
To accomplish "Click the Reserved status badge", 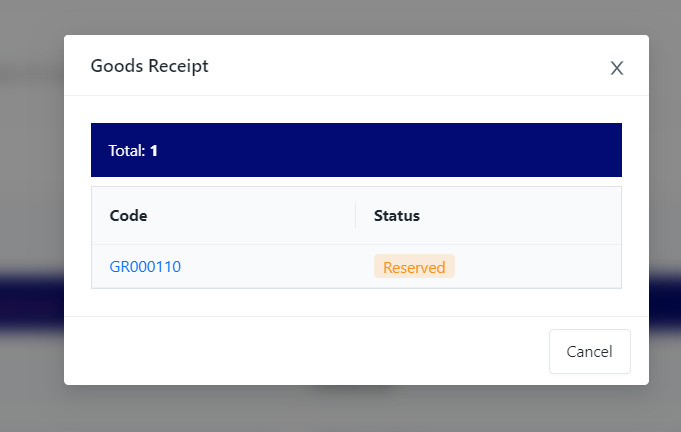I will click(x=414, y=267).
